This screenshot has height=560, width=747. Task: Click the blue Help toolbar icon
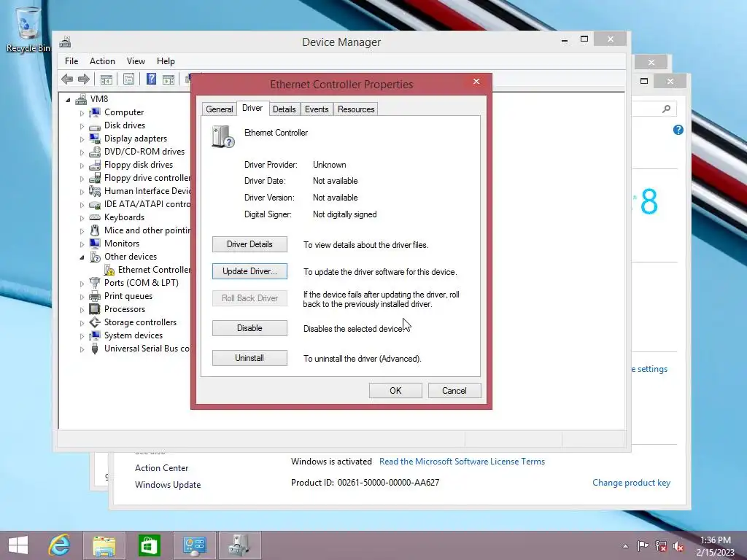point(151,79)
